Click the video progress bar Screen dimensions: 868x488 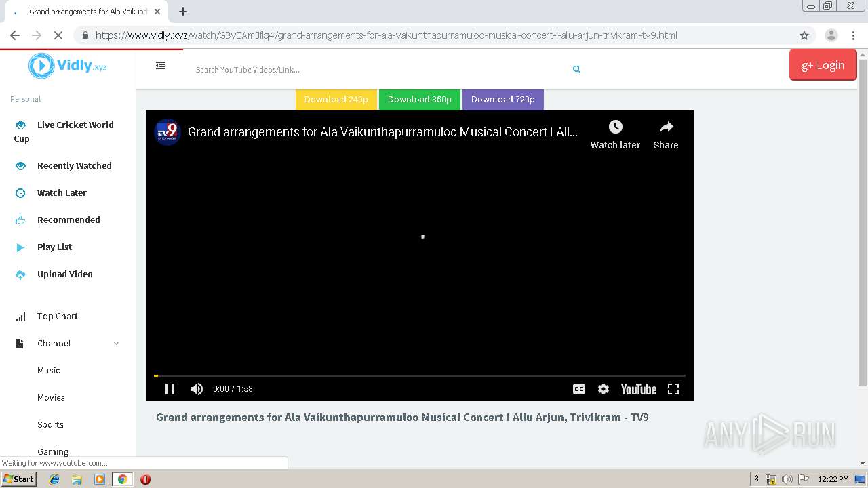coord(420,375)
